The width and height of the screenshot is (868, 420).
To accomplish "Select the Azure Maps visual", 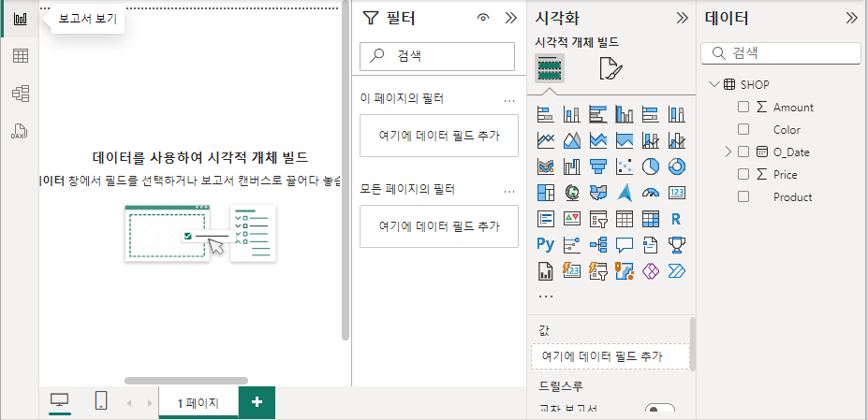I will 625,193.
